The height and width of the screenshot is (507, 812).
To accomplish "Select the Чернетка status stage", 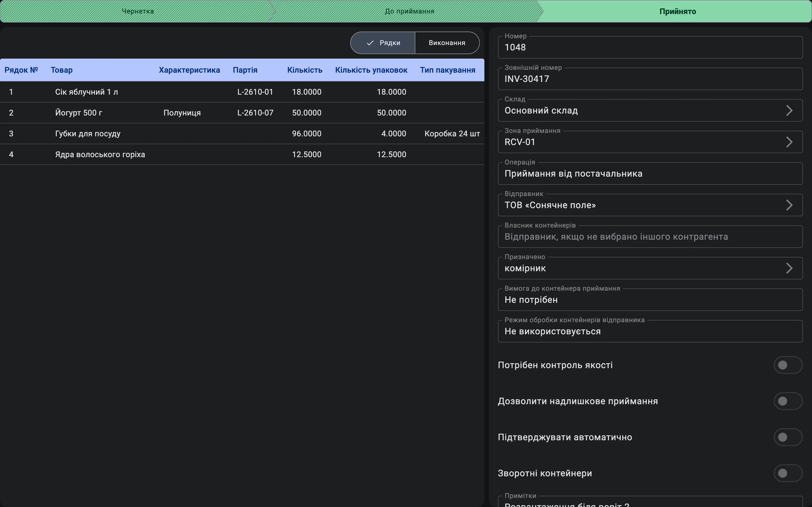I will point(138,11).
